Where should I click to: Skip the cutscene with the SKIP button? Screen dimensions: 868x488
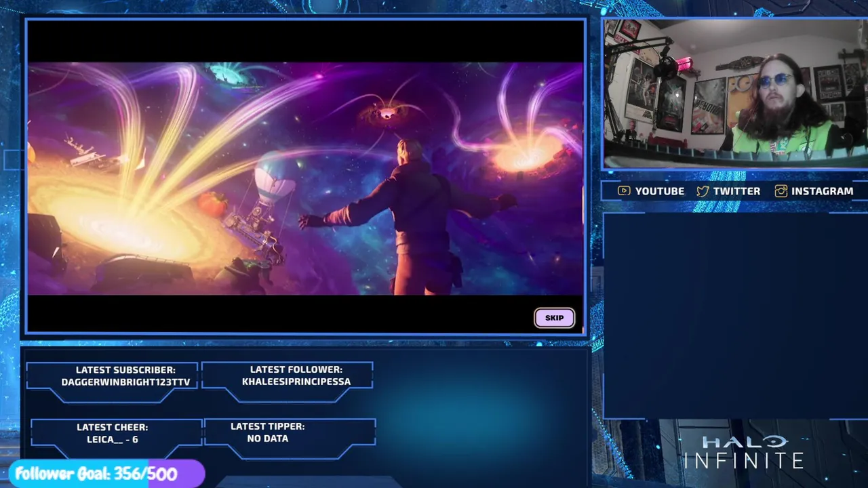pyautogui.click(x=554, y=318)
